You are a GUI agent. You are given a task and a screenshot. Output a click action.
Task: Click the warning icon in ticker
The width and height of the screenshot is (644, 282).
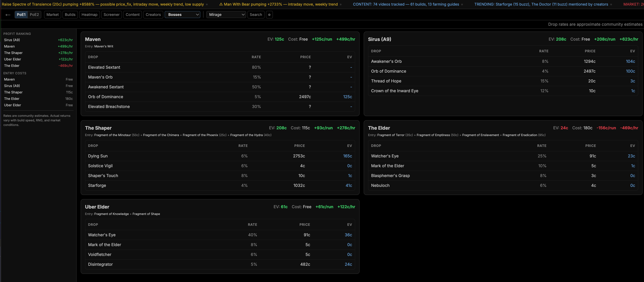coord(221,4)
